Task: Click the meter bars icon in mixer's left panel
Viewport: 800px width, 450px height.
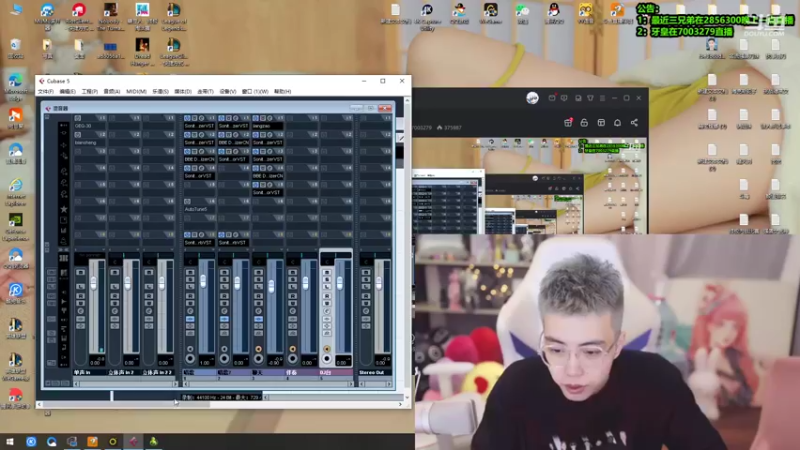Action: coord(64,231)
